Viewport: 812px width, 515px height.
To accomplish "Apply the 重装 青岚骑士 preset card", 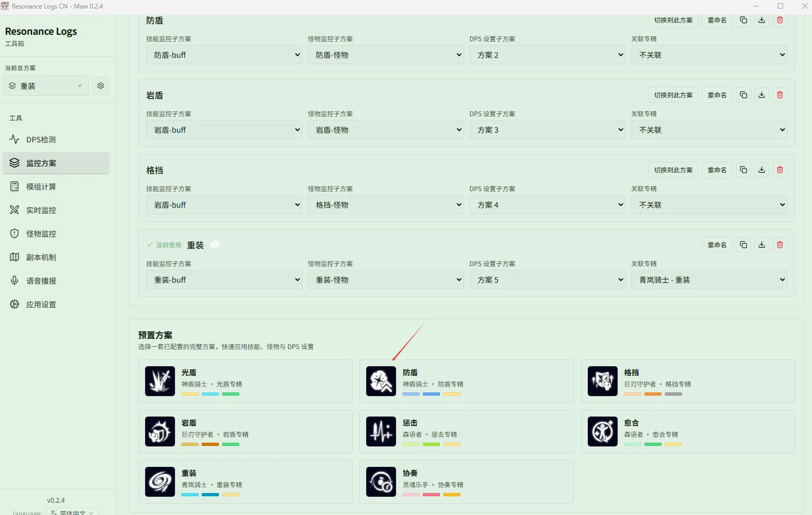I will click(245, 482).
